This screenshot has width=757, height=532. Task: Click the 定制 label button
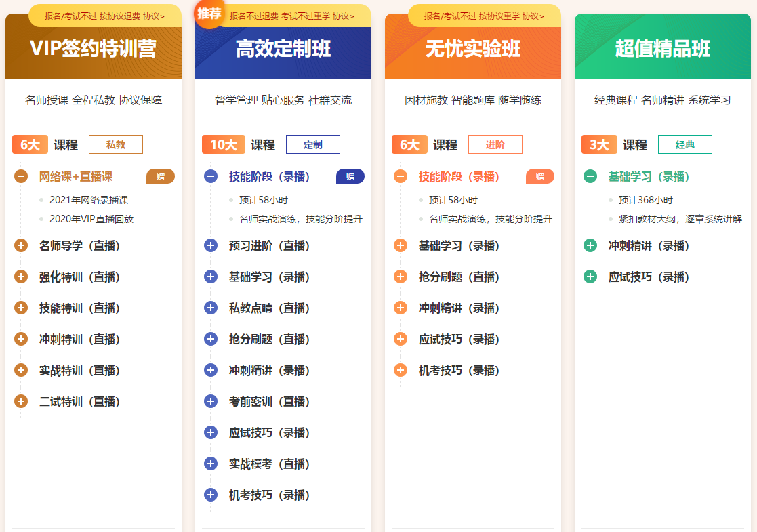pos(312,144)
